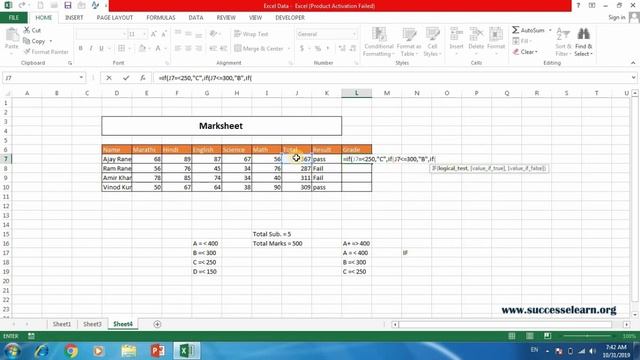The height and width of the screenshot is (360, 640).
Task: Toggle Bold formatting
Action: click(x=81, y=49)
